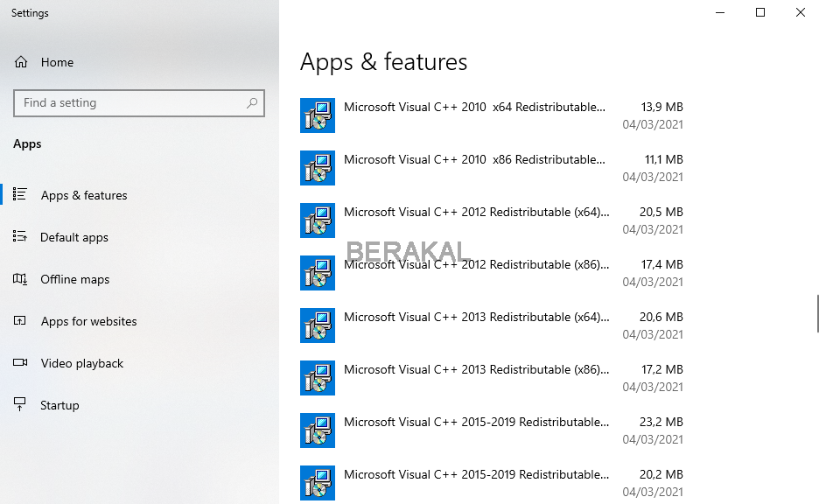This screenshot has width=819, height=504.
Task: Click the Offline maps icon
Action: (x=20, y=279)
